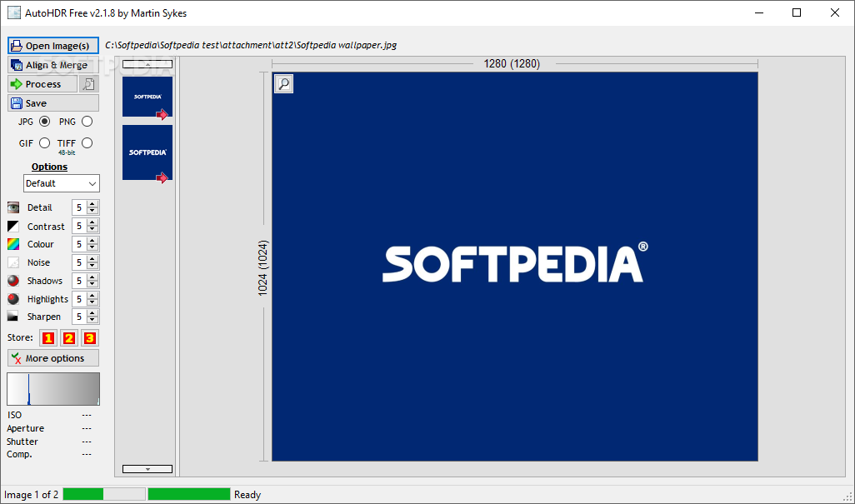Click the ISO label
Viewport: 855px width, 504px height.
click(14, 415)
